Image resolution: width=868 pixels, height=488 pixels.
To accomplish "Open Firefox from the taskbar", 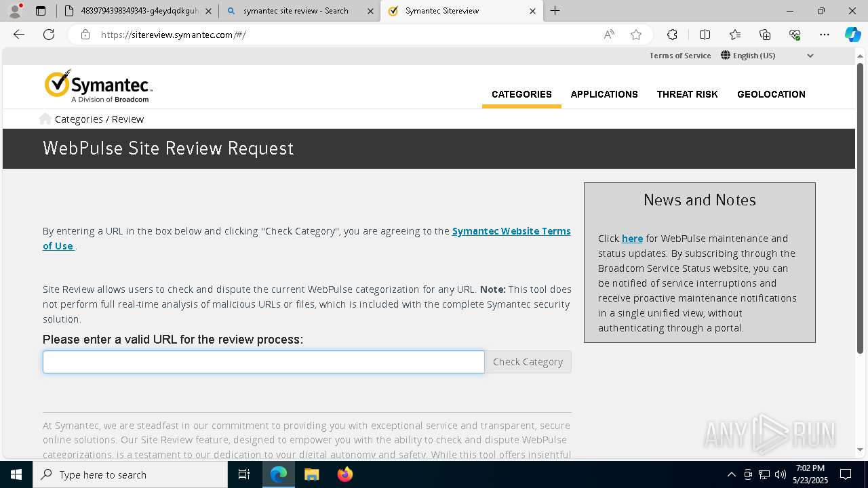I will point(344,474).
